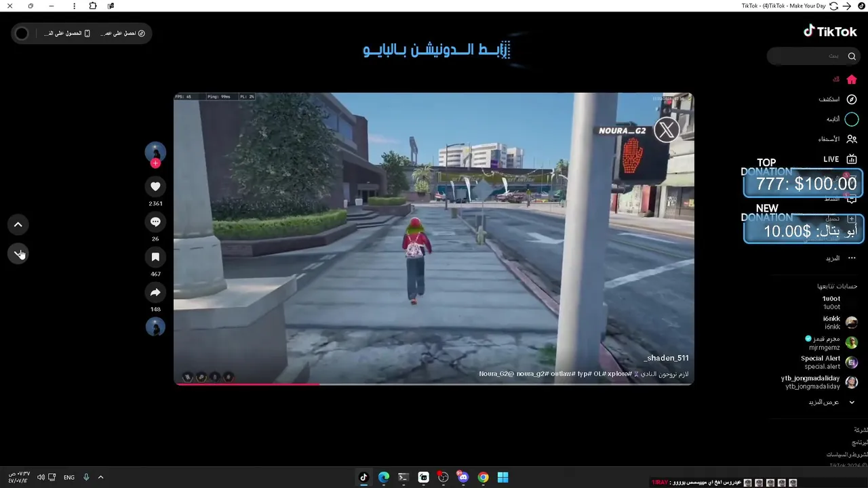Click the Get TikTok coins button
868x488 pixels.
coord(123,33)
